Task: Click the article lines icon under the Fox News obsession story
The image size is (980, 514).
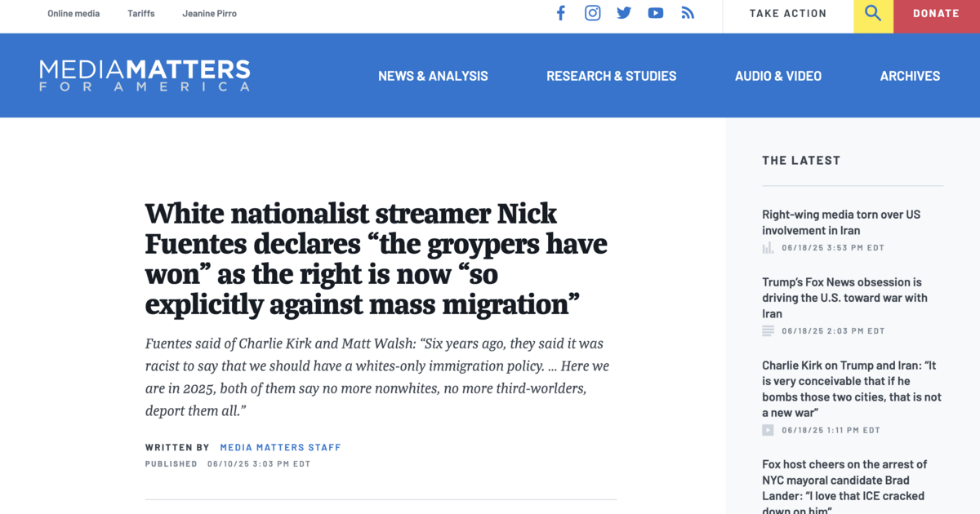Action: tap(768, 331)
